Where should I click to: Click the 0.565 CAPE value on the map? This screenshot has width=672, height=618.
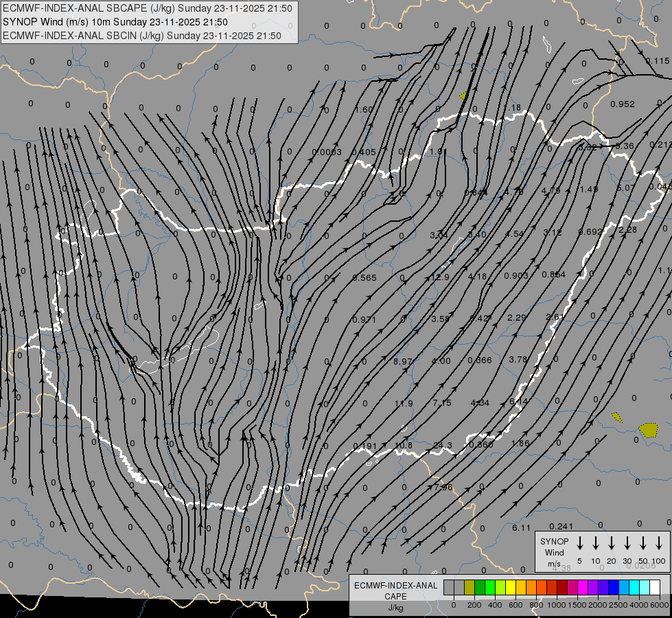click(364, 278)
